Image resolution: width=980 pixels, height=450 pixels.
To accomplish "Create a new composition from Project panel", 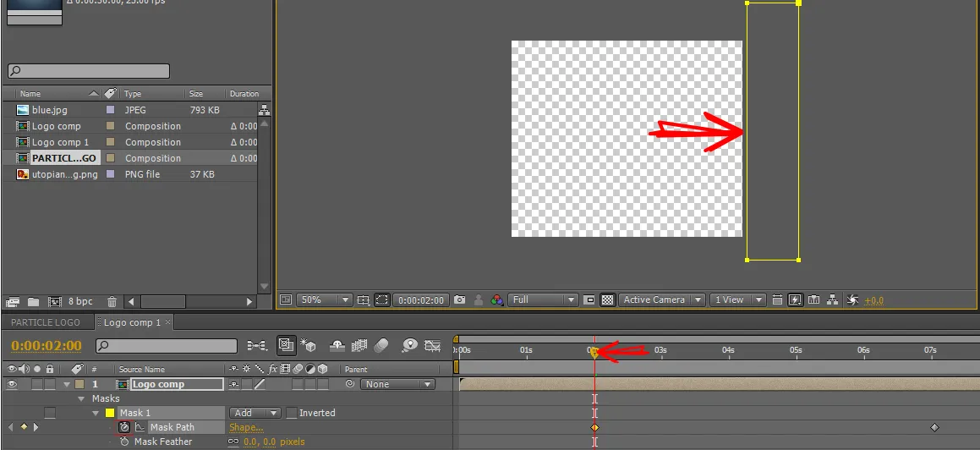I will (55, 301).
